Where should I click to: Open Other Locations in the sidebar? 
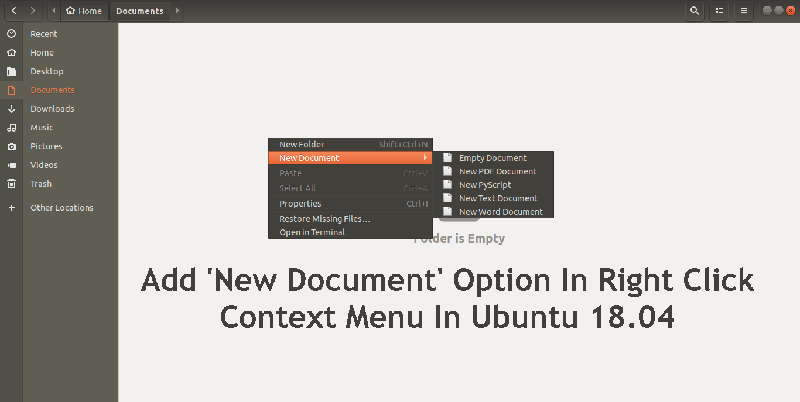62,208
